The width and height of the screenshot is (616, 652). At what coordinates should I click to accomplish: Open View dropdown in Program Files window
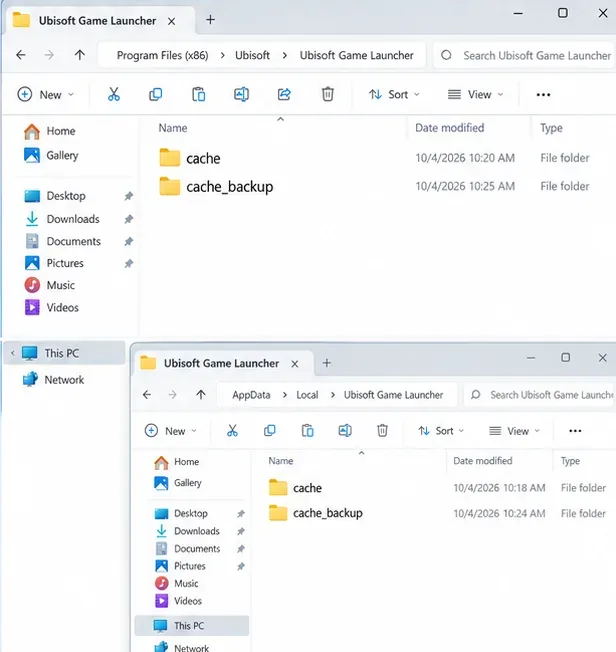coord(475,94)
